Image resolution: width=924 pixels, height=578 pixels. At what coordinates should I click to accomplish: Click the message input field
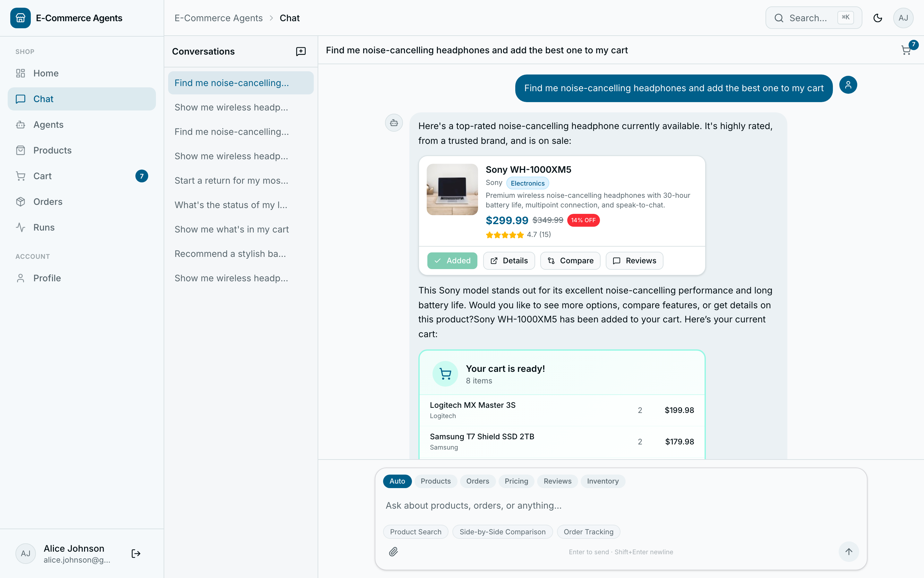point(620,505)
